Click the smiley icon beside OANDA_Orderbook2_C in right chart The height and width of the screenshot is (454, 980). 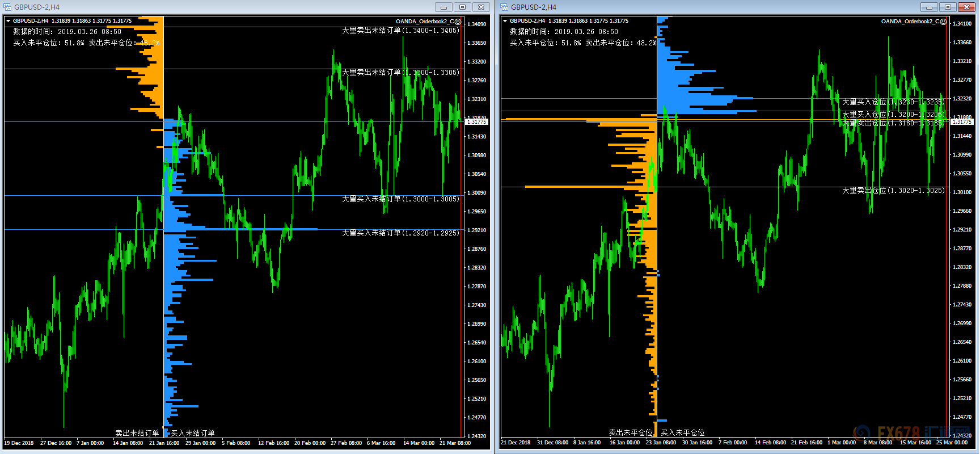[944, 22]
